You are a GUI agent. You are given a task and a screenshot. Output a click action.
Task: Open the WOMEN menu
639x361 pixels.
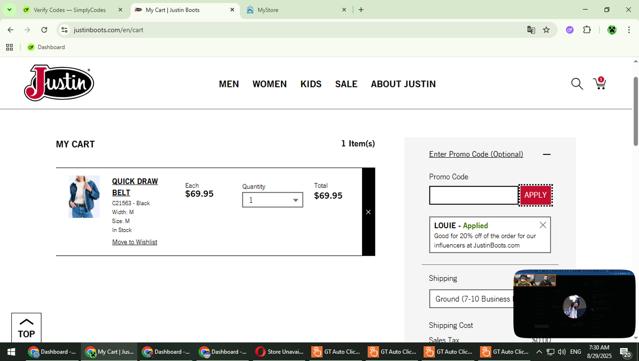(x=269, y=84)
